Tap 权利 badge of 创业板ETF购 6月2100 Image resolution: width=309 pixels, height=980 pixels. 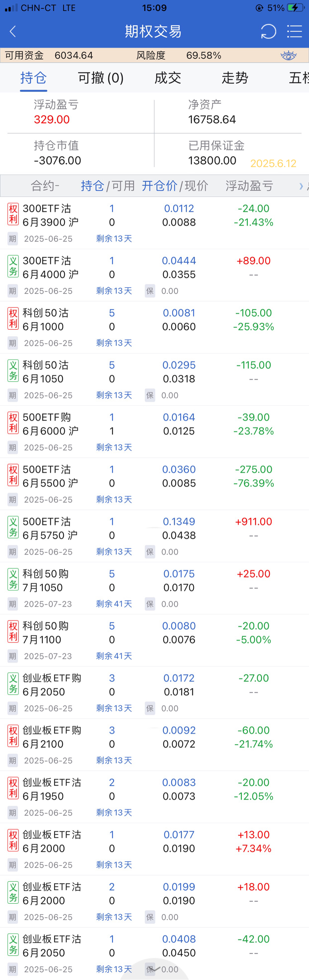13,736
